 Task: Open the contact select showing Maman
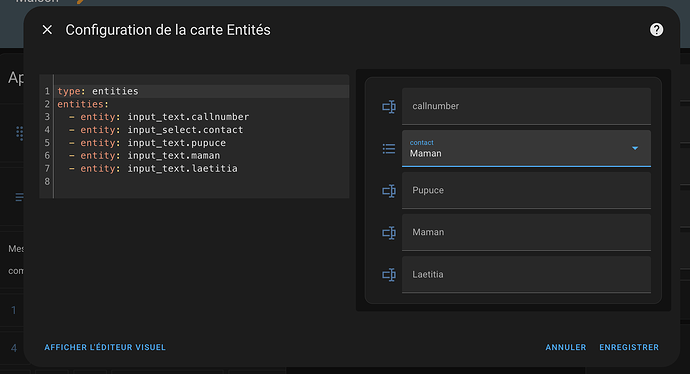(x=526, y=148)
